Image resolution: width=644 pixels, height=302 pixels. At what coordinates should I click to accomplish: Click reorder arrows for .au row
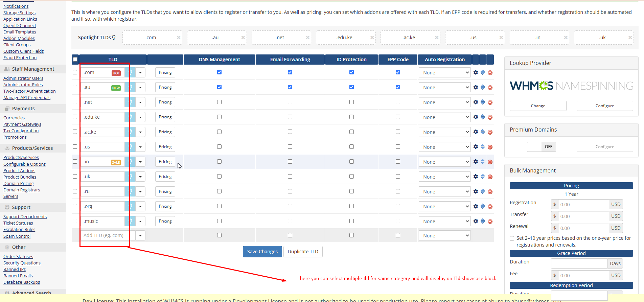[x=483, y=87]
